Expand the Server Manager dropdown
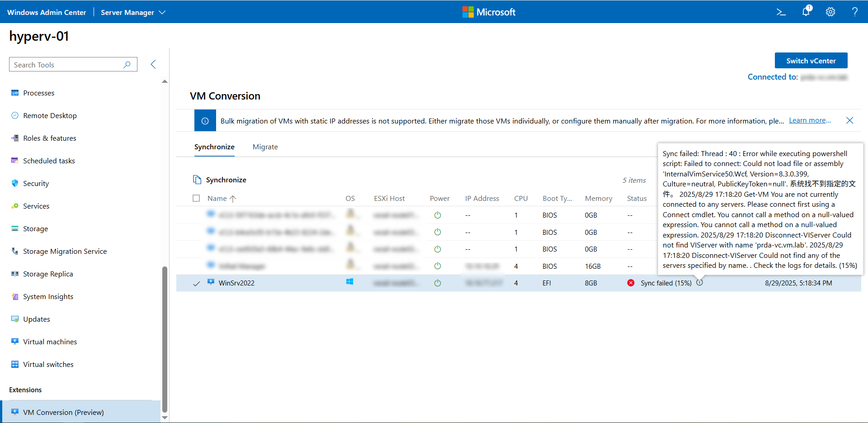The width and height of the screenshot is (868, 423). (133, 12)
